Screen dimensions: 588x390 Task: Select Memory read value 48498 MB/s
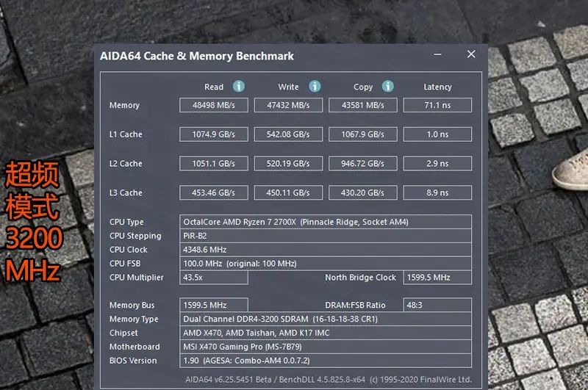point(214,105)
